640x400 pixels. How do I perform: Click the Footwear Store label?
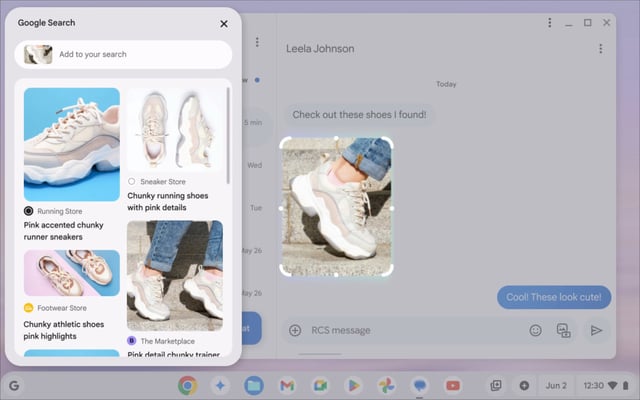click(x=62, y=308)
